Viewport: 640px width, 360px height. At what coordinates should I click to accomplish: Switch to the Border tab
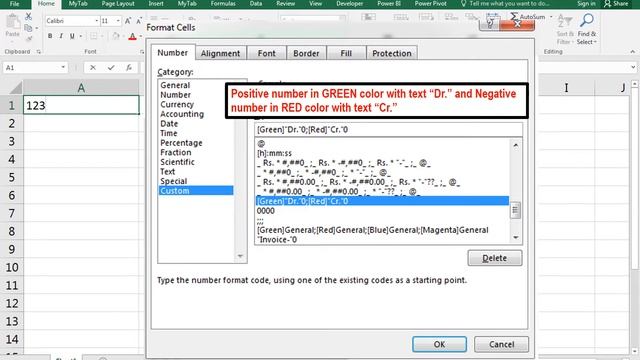(x=306, y=53)
